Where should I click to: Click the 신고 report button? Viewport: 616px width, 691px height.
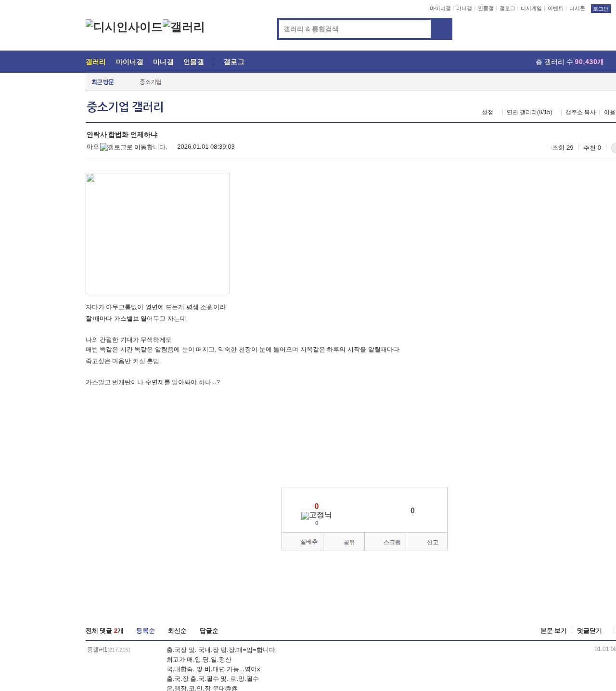click(427, 542)
